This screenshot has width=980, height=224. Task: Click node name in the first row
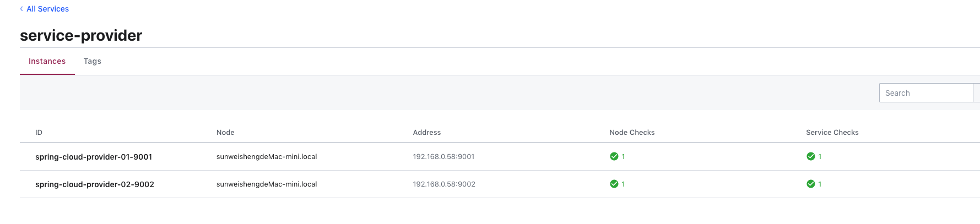[x=267, y=157]
